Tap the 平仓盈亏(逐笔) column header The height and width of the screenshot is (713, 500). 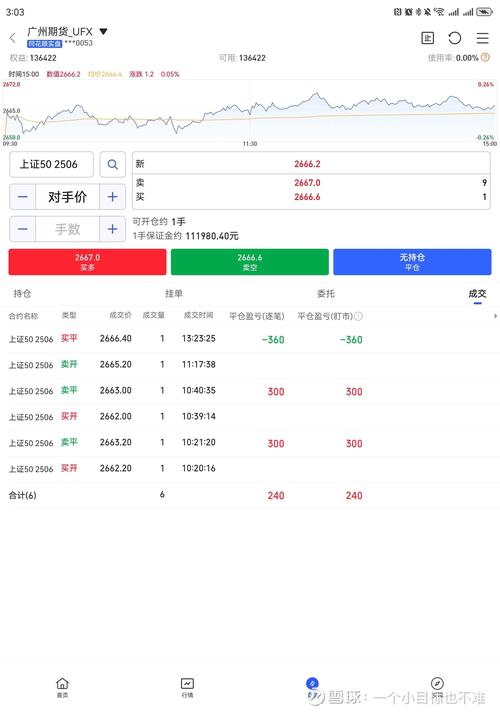click(257, 316)
